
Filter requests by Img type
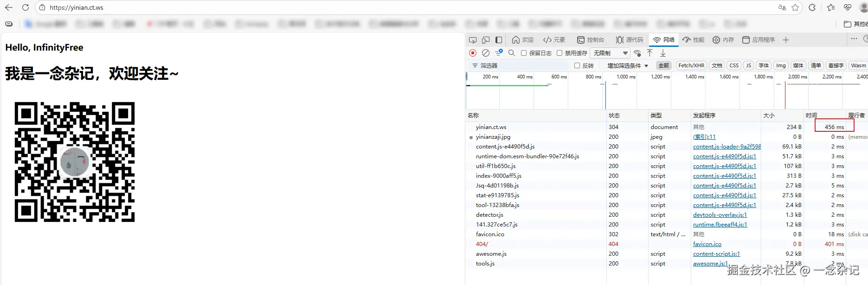click(781, 65)
